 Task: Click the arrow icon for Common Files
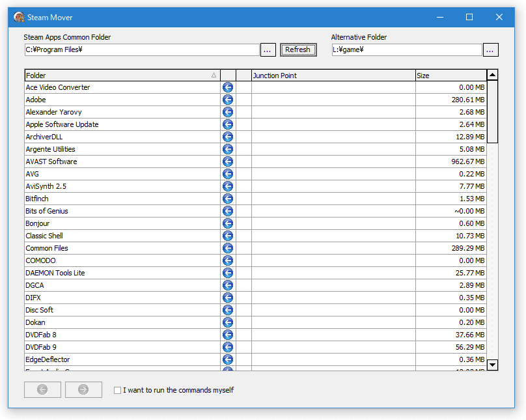click(x=228, y=248)
